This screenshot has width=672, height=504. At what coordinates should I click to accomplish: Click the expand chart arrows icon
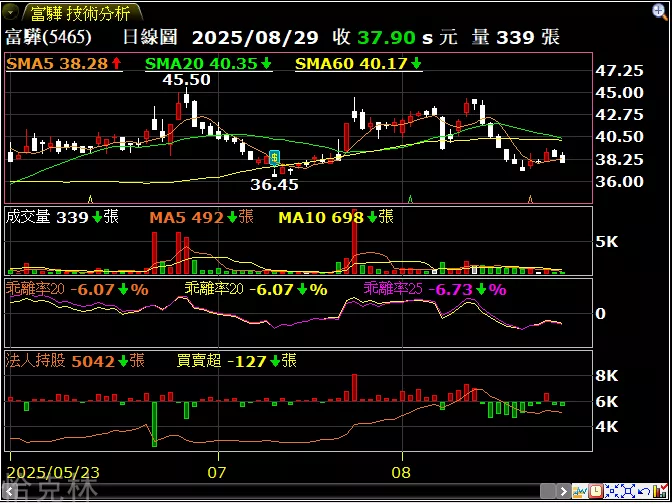(628, 491)
